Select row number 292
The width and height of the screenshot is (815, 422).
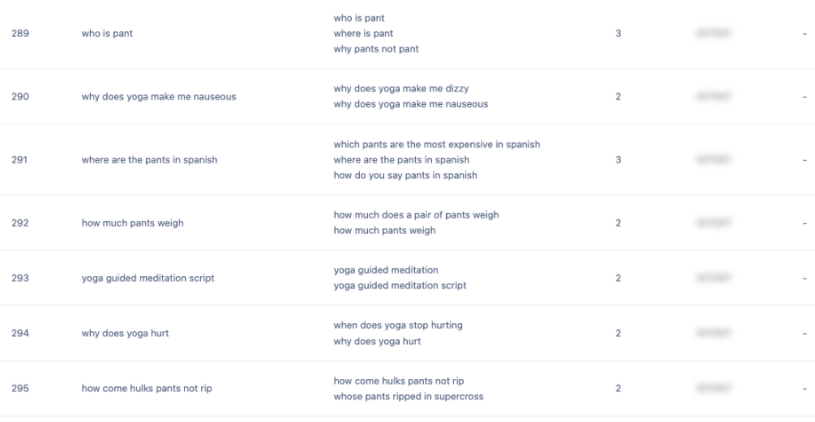pos(20,223)
